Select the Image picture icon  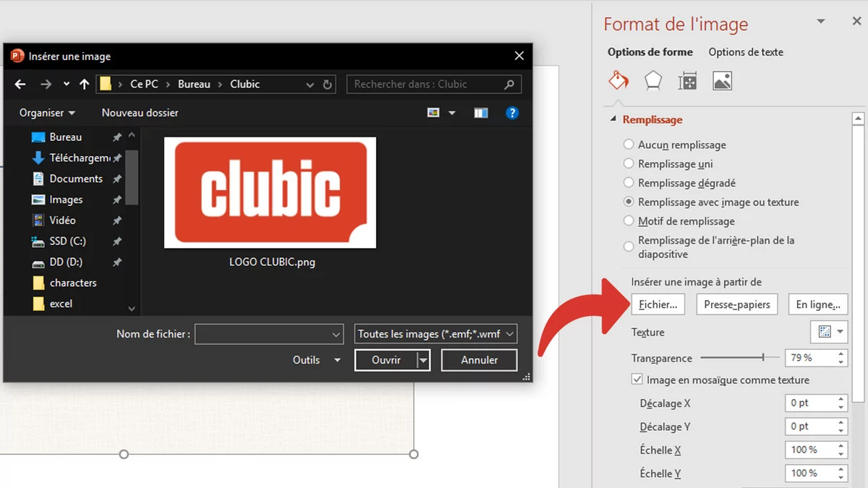(723, 81)
